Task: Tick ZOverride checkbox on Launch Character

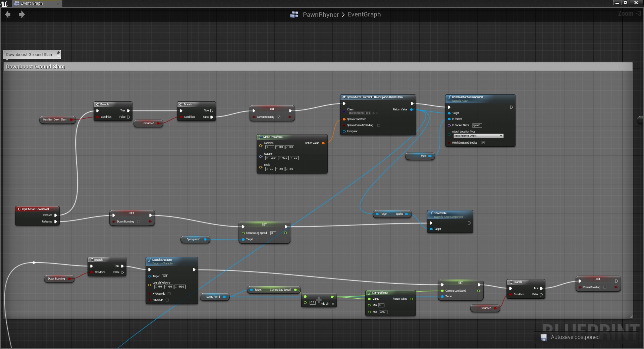Action: tap(167, 300)
